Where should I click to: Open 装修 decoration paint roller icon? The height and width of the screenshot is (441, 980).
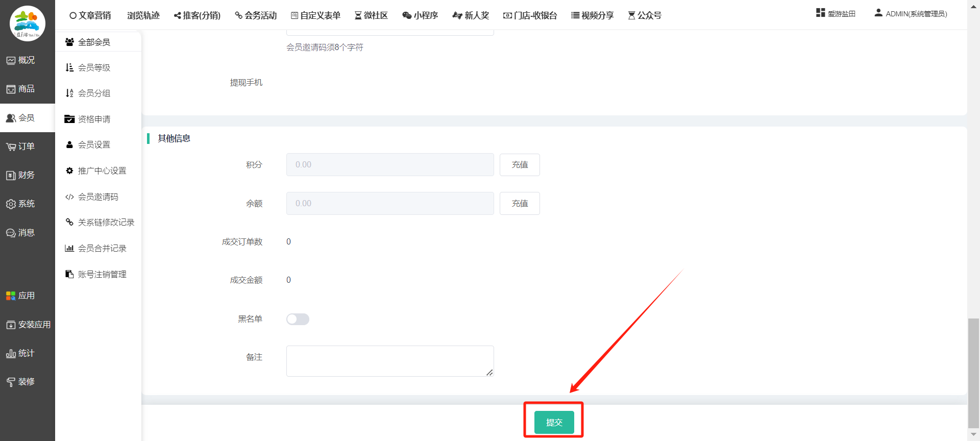11,382
